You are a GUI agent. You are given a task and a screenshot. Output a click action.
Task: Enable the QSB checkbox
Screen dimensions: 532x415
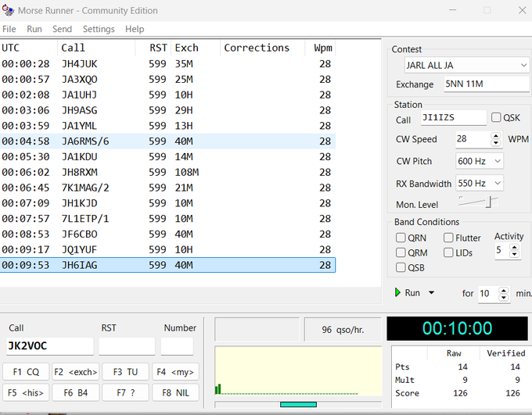click(x=401, y=267)
